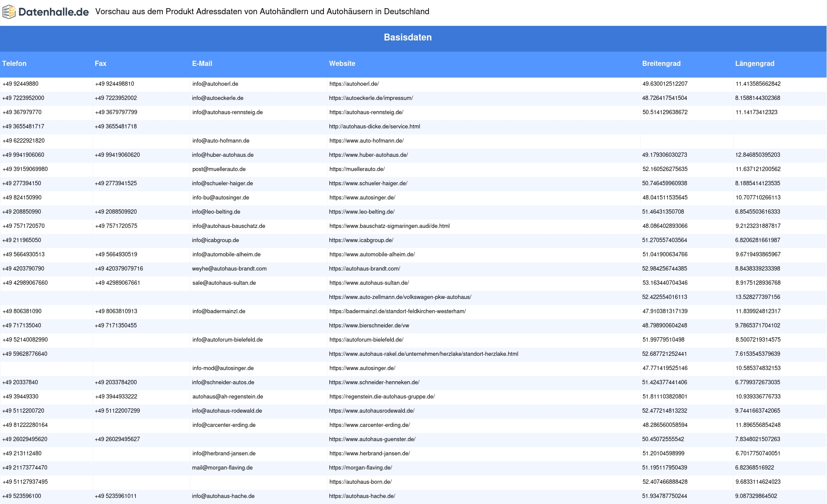Image resolution: width=827 pixels, height=504 pixels.
Task: Open http://autohaus-dicke.de/service.html link
Action: pyautogui.click(x=374, y=127)
